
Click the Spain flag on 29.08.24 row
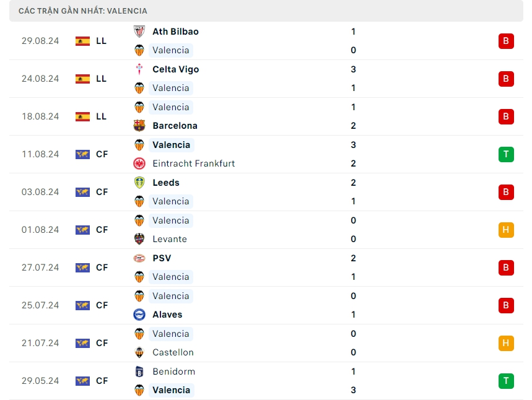[82, 41]
